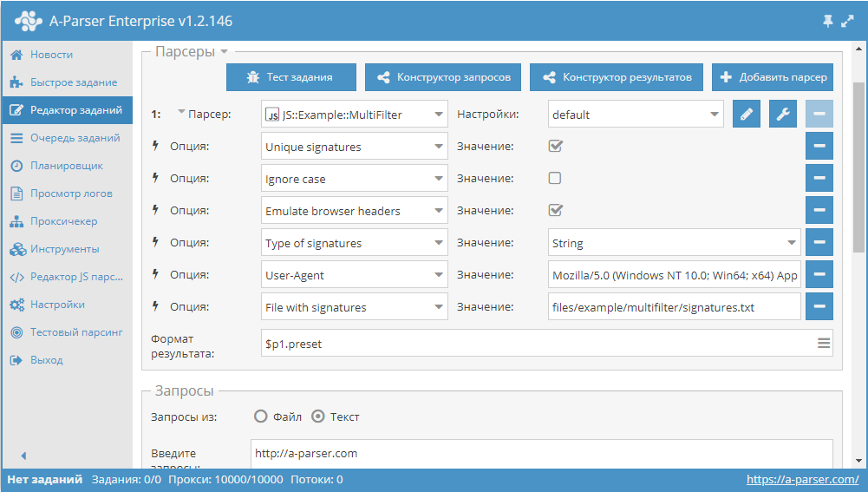The height and width of the screenshot is (492, 868).
Task: Select Файл as queries source
Action: [x=260, y=417]
